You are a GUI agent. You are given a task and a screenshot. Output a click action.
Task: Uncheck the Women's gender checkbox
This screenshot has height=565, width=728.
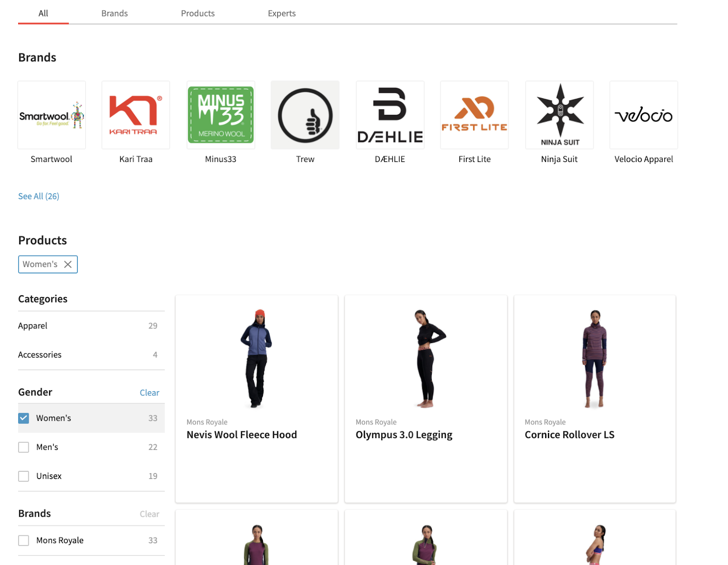[24, 418]
